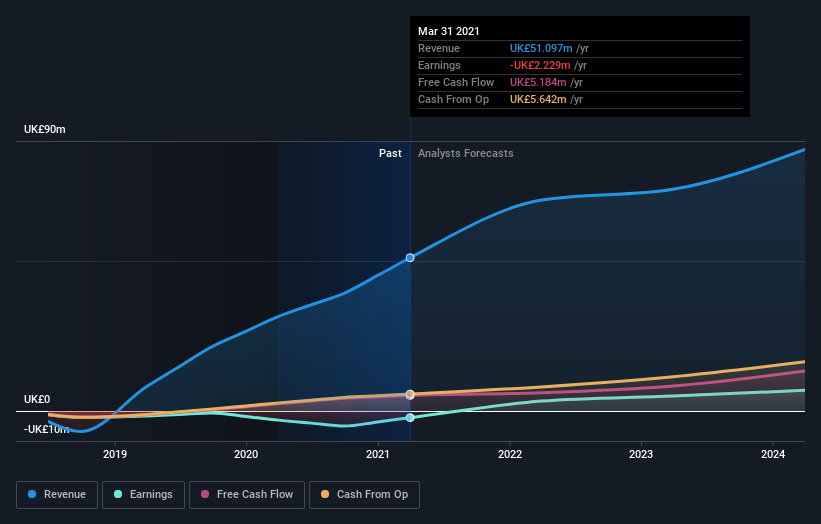Toggle the Revenue legend button
The height and width of the screenshot is (524, 821).
click(57, 495)
